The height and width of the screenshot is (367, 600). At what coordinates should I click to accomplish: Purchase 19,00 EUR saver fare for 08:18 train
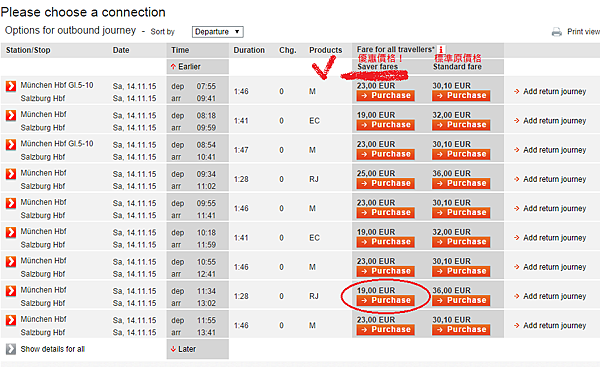click(x=385, y=125)
